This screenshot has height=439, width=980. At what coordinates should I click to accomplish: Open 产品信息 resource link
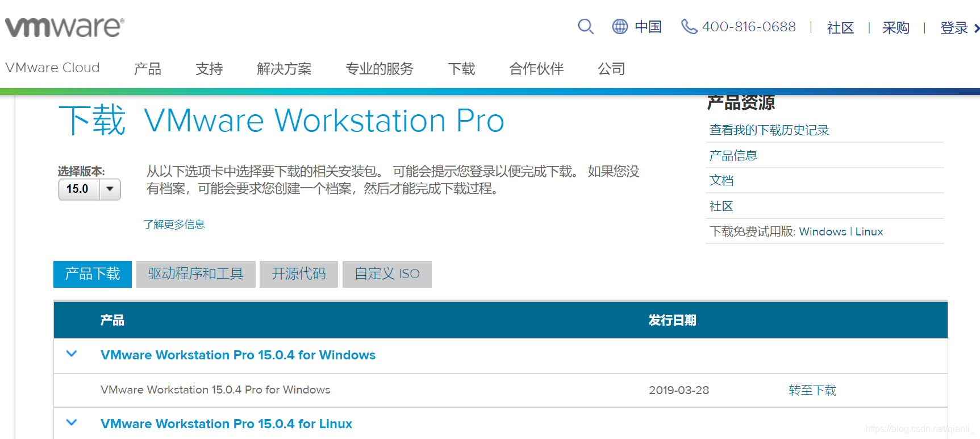tap(733, 155)
